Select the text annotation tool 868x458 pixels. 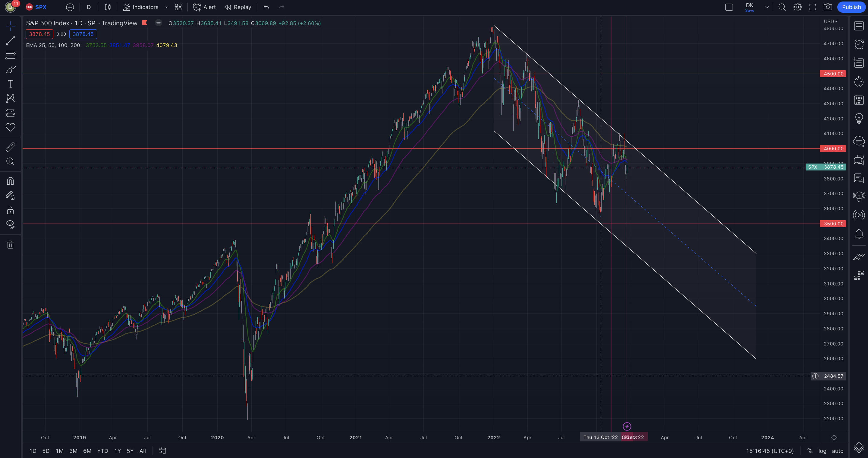coord(11,84)
